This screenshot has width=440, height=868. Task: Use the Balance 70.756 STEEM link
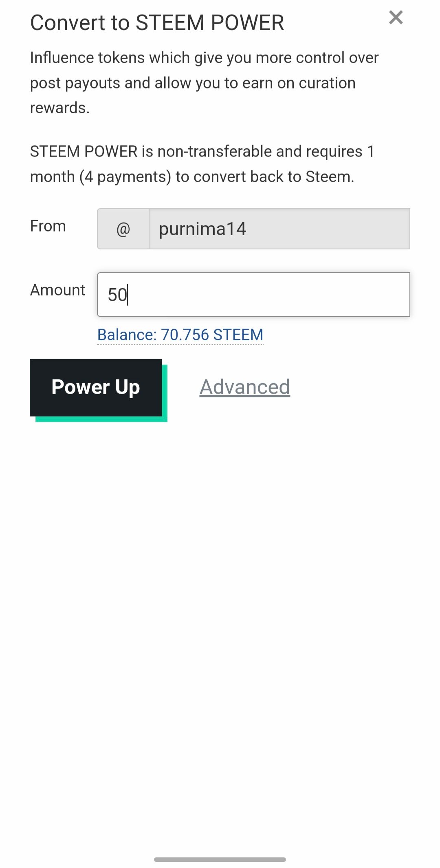point(180,335)
